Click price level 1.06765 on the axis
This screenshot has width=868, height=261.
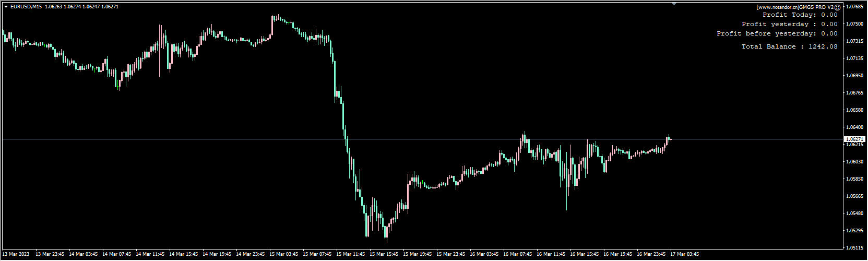[x=854, y=93]
